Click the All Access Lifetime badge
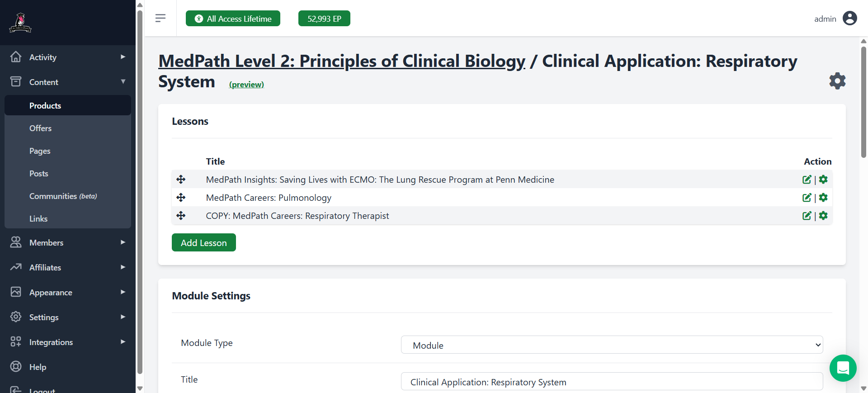This screenshot has width=868, height=393. pos(233,19)
